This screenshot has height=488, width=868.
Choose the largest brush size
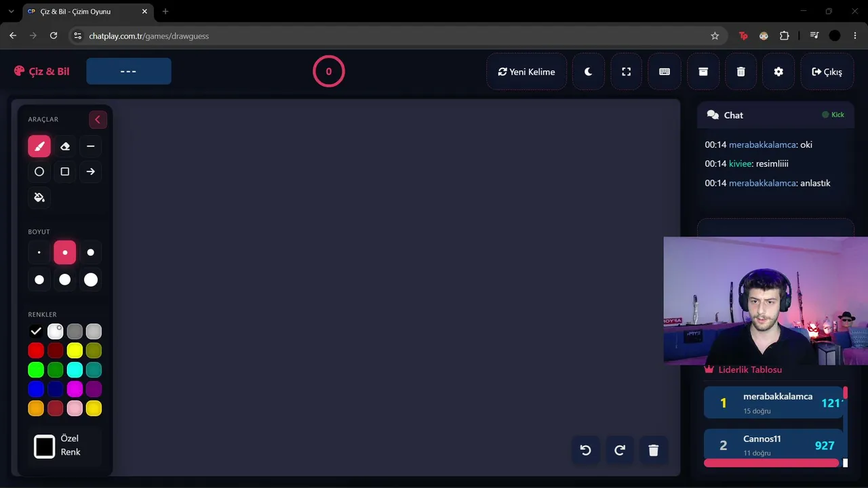click(x=91, y=279)
